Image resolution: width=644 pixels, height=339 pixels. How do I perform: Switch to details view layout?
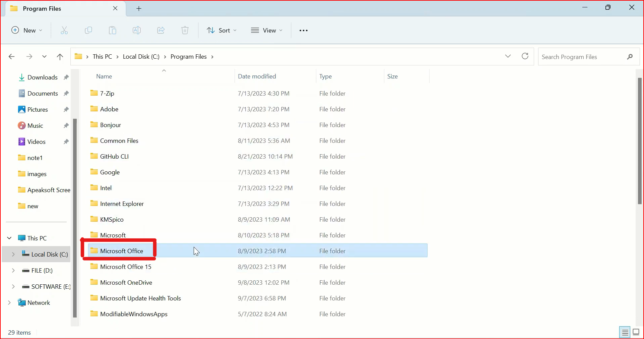(625, 332)
